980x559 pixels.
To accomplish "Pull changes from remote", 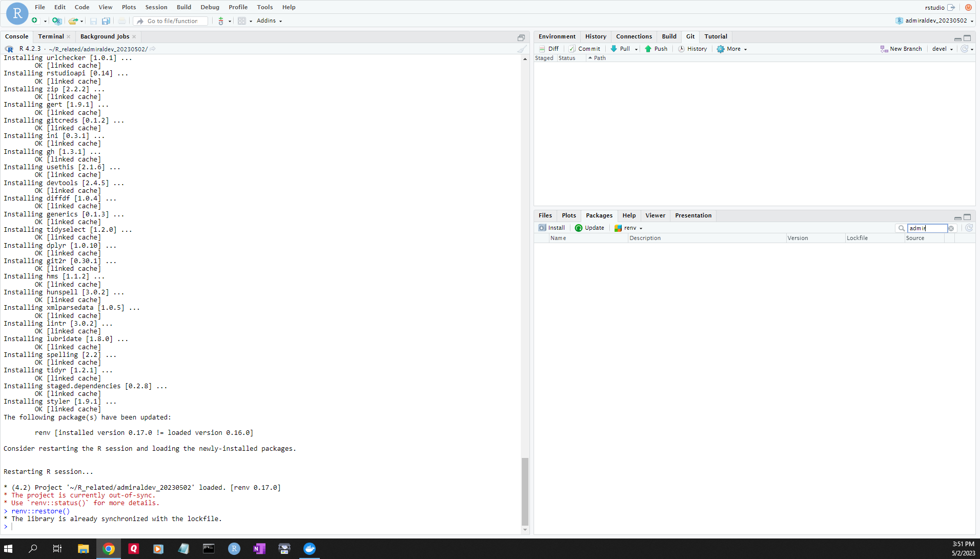I will point(620,49).
